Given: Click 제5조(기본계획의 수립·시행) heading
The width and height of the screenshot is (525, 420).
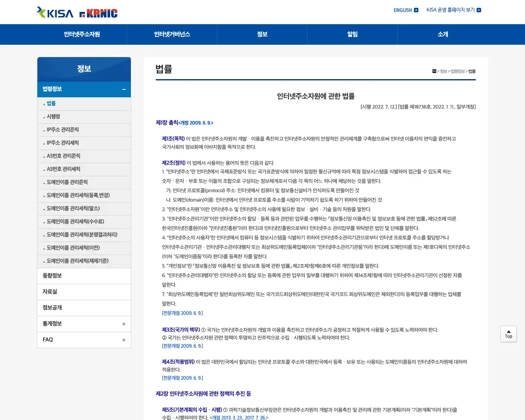Looking at the screenshot, I should tap(192, 410).
